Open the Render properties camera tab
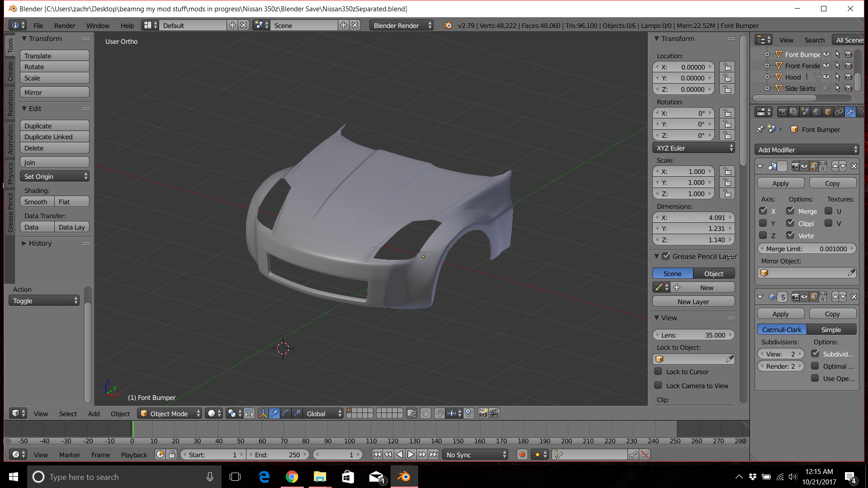The height and width of the screenshot is (488, 868). [x=783, y=112]
